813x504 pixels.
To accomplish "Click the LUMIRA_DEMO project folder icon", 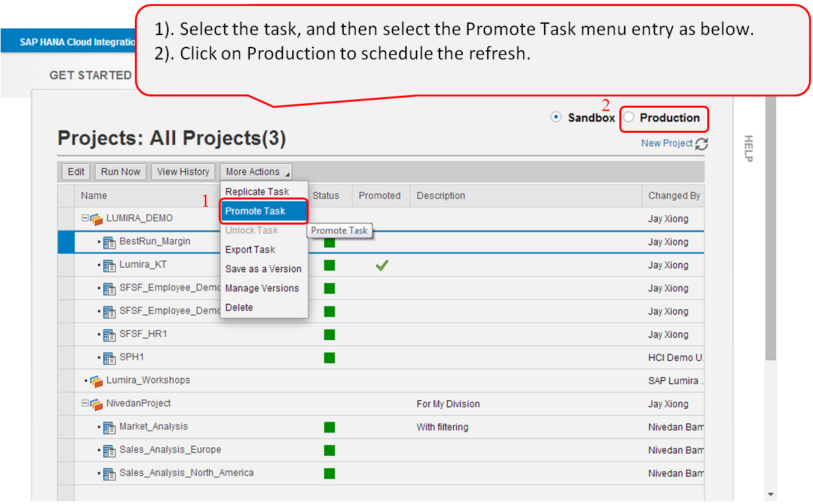I will tap(97, 219).
